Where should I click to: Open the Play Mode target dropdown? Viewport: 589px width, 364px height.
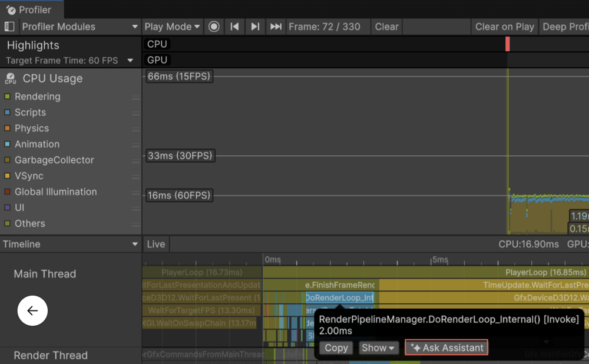click(x=172, y=27)
